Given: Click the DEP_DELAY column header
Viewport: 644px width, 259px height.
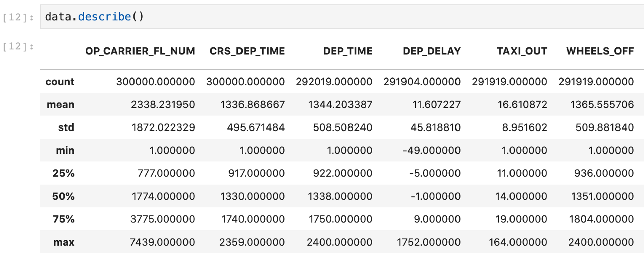Looking at the screenshot, I should click(x=431, y=51).
